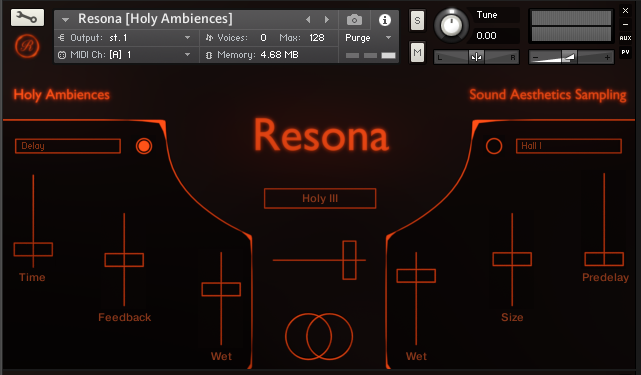
Task: Toggle the AUX button
Action: coord(625,38)
